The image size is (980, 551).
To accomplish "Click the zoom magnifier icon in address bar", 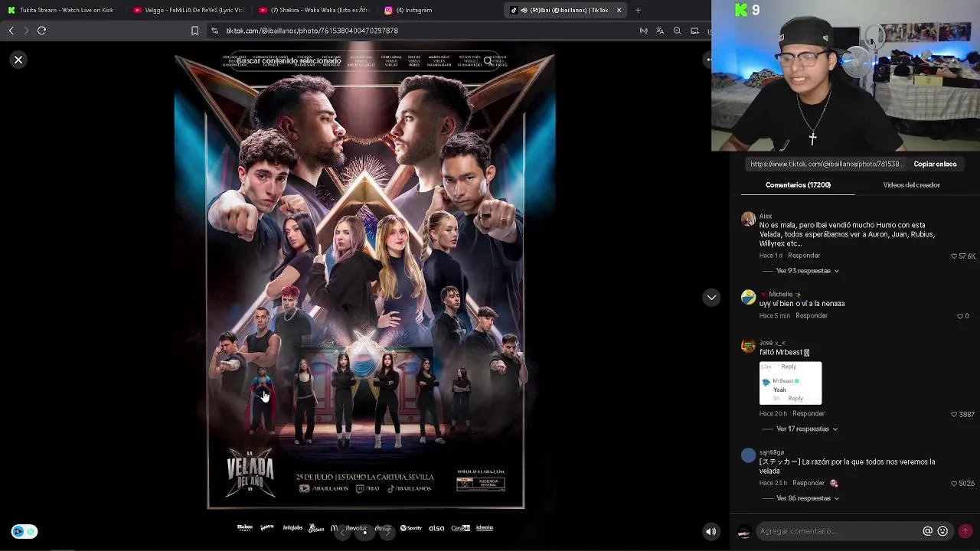I will pos(677,31).
